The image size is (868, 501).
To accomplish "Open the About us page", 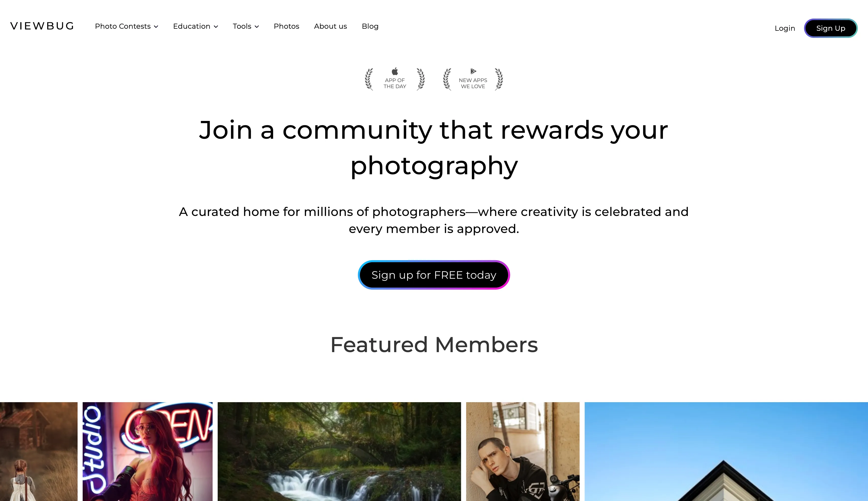I will (330, 26).
